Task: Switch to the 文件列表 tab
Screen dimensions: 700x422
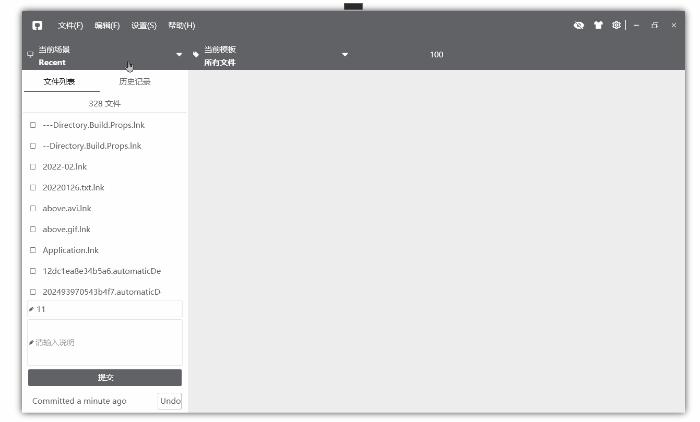Action: click(x=59, y=82)
